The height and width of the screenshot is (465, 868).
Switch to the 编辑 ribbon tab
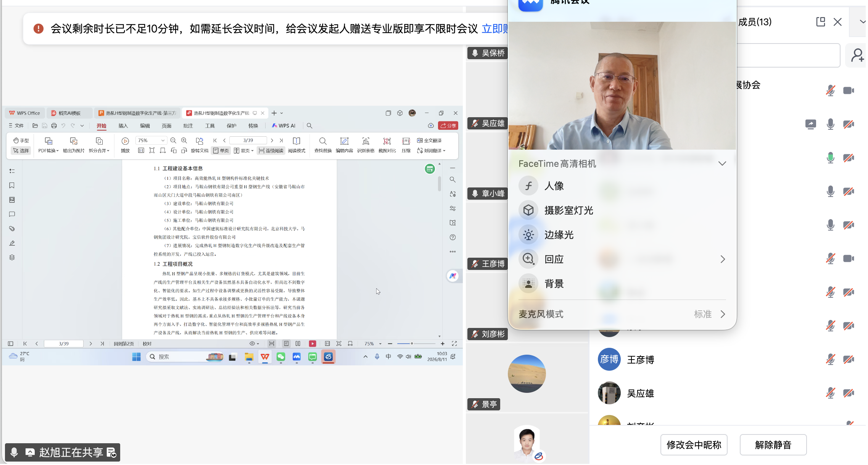coord(145,126)
